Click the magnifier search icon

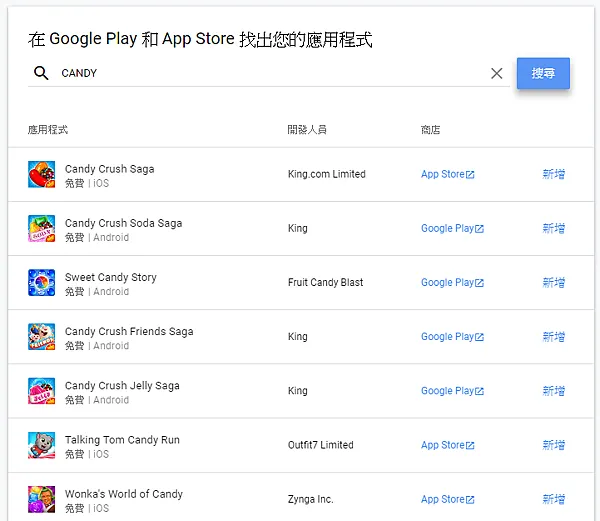[41, 73]
